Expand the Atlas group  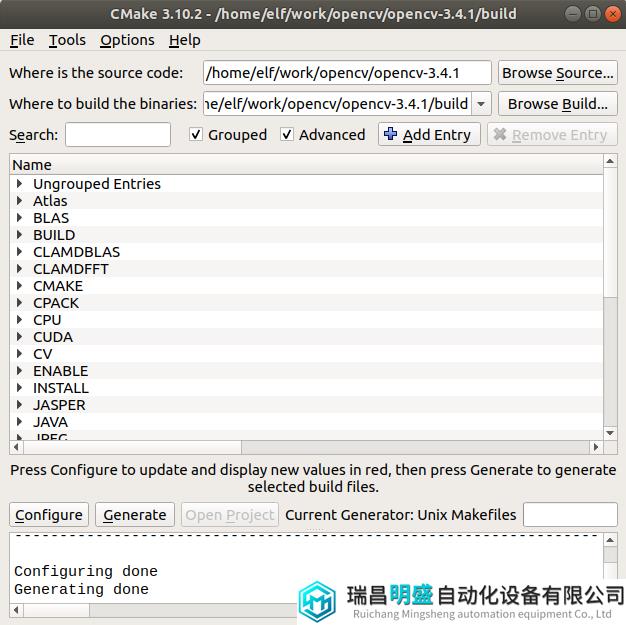click(x=19, y=200)
